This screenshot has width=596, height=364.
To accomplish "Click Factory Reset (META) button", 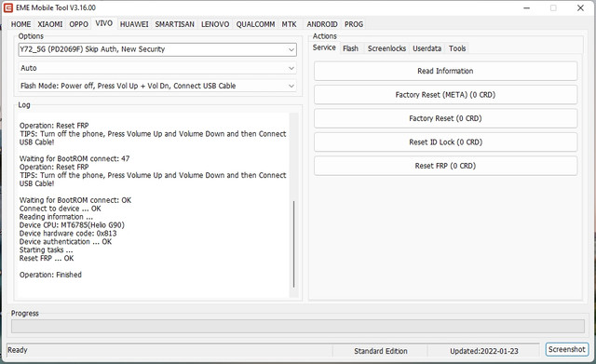I will pyautogui.click(x=445, y=95).
